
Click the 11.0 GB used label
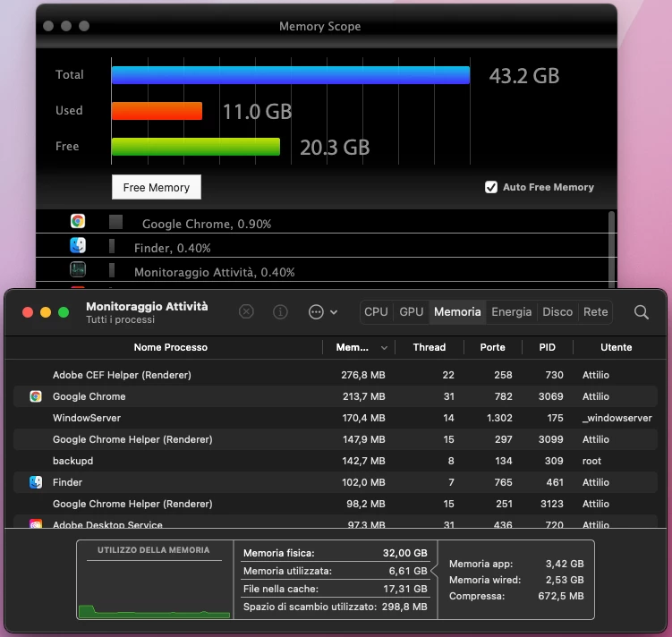(x=257, y=111)
